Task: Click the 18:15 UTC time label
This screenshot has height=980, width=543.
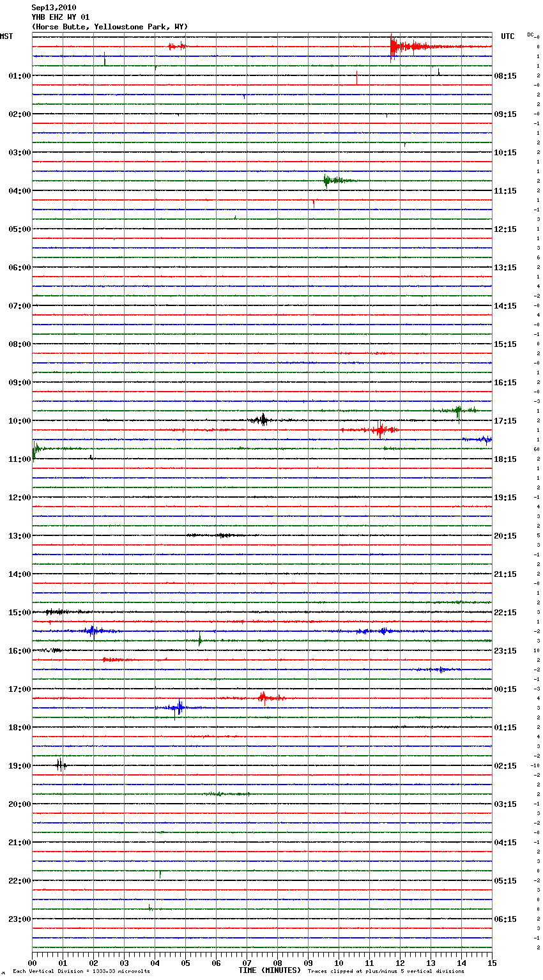Action: pyautogui.click(x=505, y=459)
